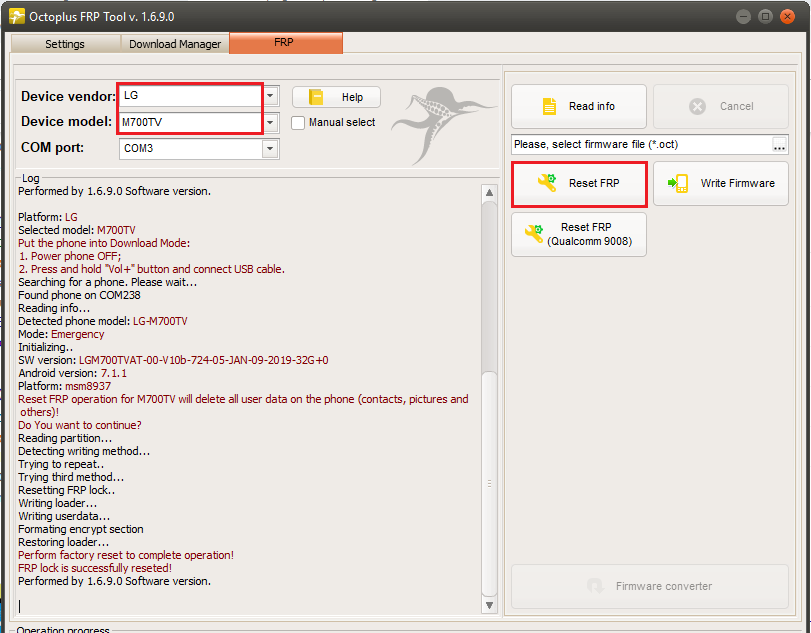Click the Firmware converter button
The height and width of the screenshot is (633, 811).
650,586
